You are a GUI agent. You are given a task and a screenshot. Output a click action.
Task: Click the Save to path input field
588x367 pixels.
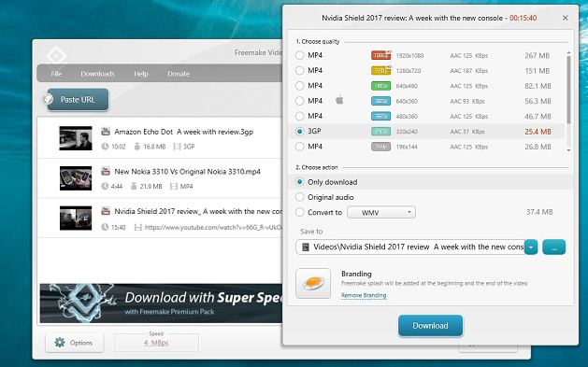point(410,247)
